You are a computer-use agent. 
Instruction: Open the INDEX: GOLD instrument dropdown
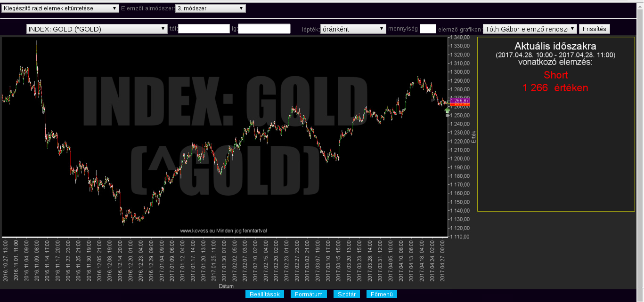tap(95, 29)
